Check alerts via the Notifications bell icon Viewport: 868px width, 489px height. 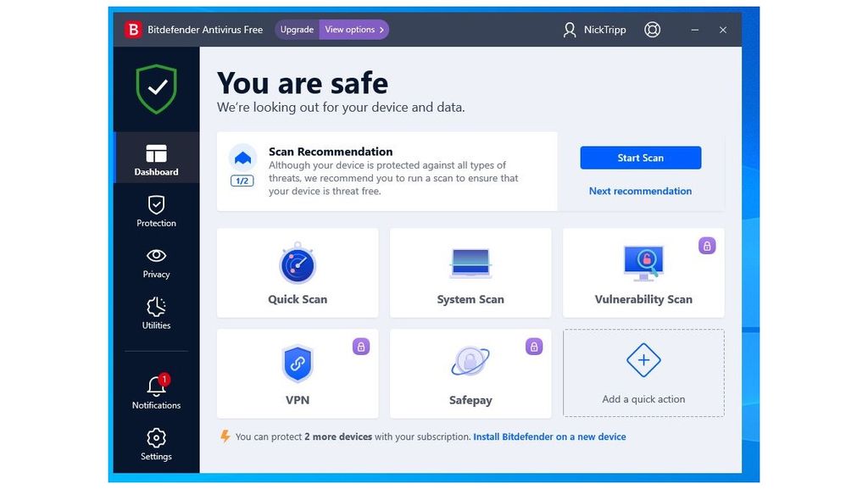click(x=156, y=387)
